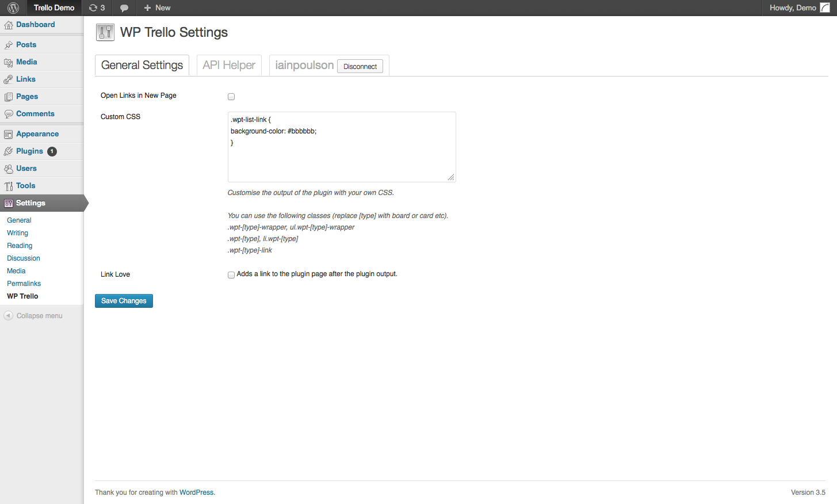This screenshot has height=504, width=837.
Task: Click the Disconnect button
Action: [x=360, y=66]
